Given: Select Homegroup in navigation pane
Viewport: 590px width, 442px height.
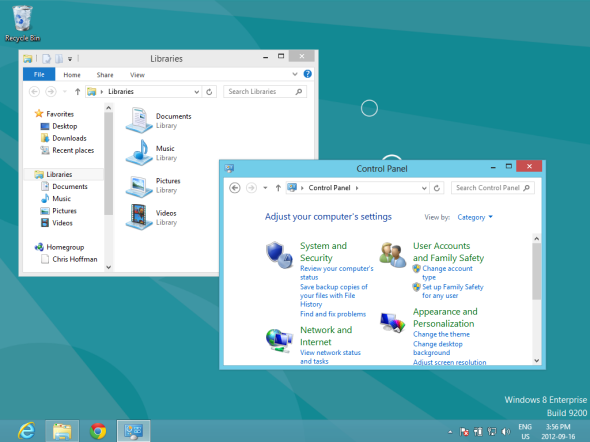Looking at the screenshot, I should click(x=65, y=247).
